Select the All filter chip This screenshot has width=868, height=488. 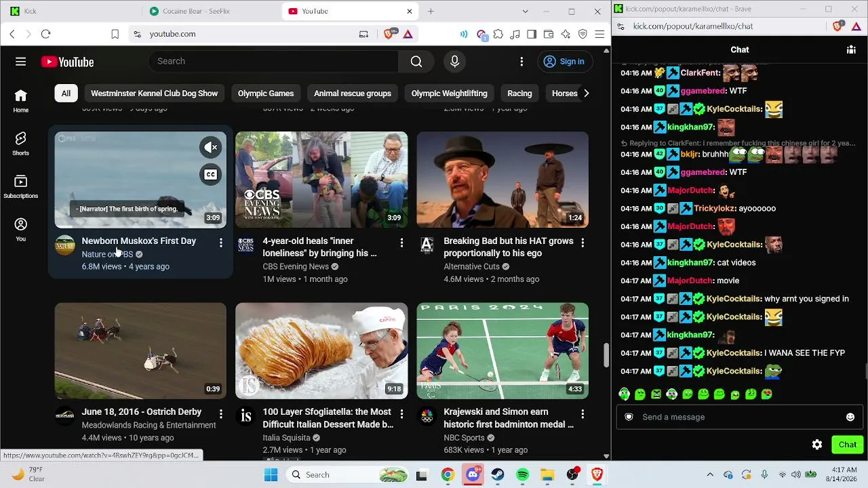pos(66,94)
